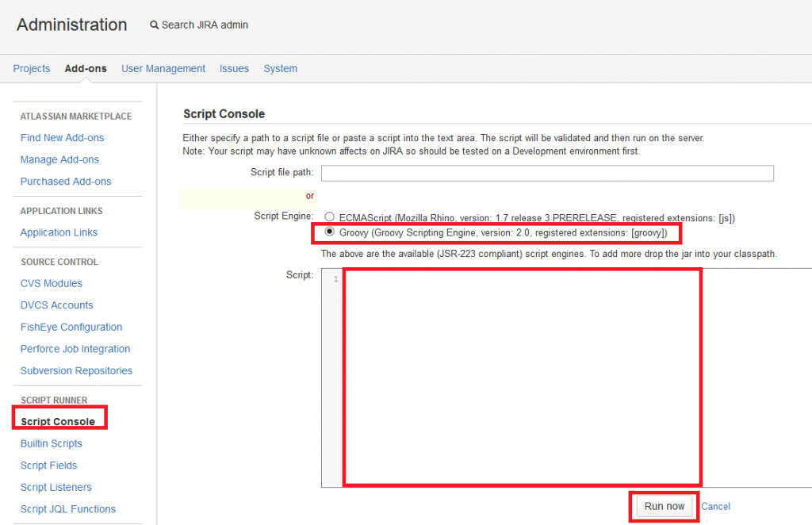The image size is (812, 525).
Task: Open Application Links settings
Action: (x=59, y=232)
